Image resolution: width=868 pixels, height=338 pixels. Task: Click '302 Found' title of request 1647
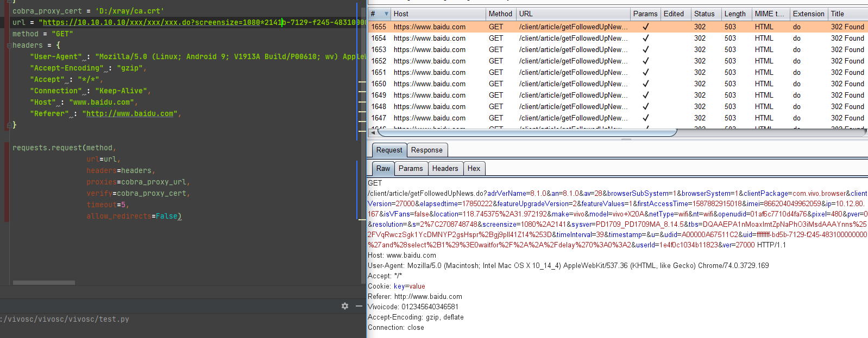point(847,118)
